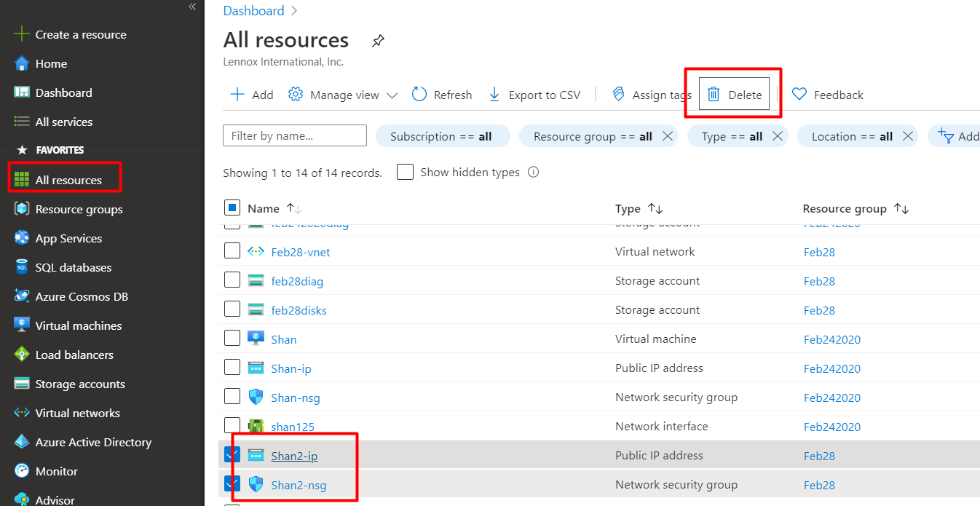Image resolution: width=980 pixels, height=506 pixels.
Task: Click the virtual machine icon for Shan
Action: click(256, 339)
